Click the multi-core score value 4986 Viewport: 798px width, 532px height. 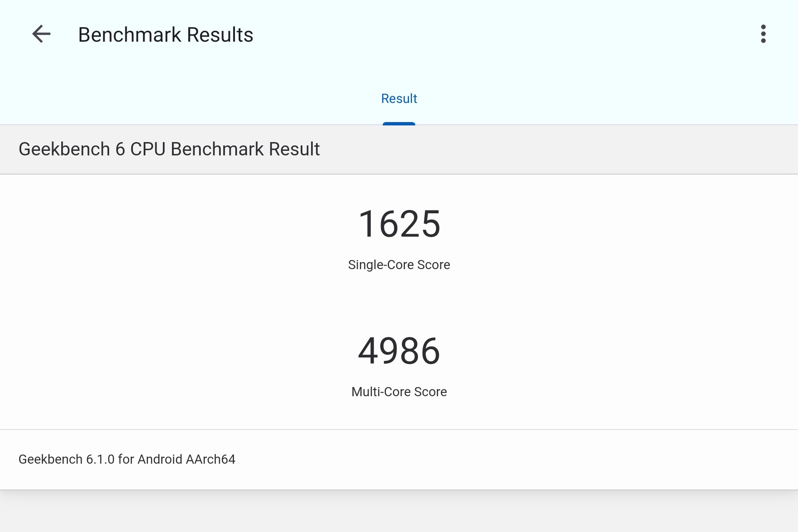399,351
